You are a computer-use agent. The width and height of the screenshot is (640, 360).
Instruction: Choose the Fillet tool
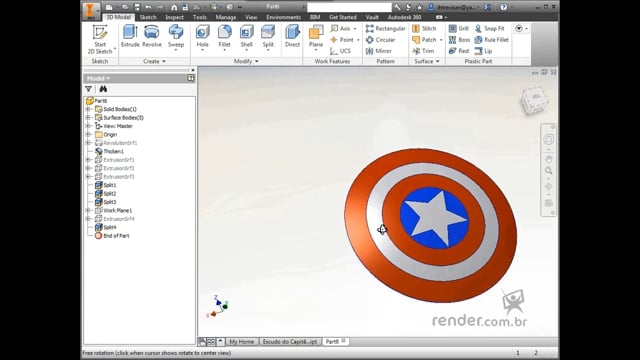(x=224, y=37)
